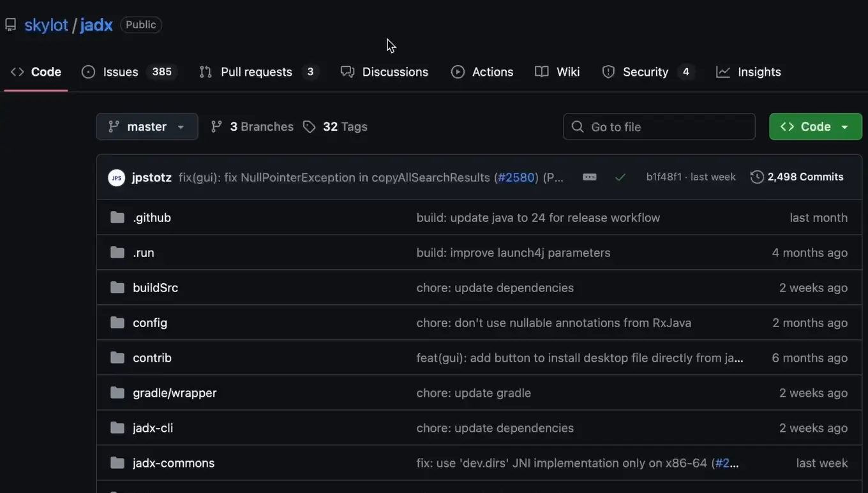
Task: Open the jadx repository link
Action: point(96,25)
